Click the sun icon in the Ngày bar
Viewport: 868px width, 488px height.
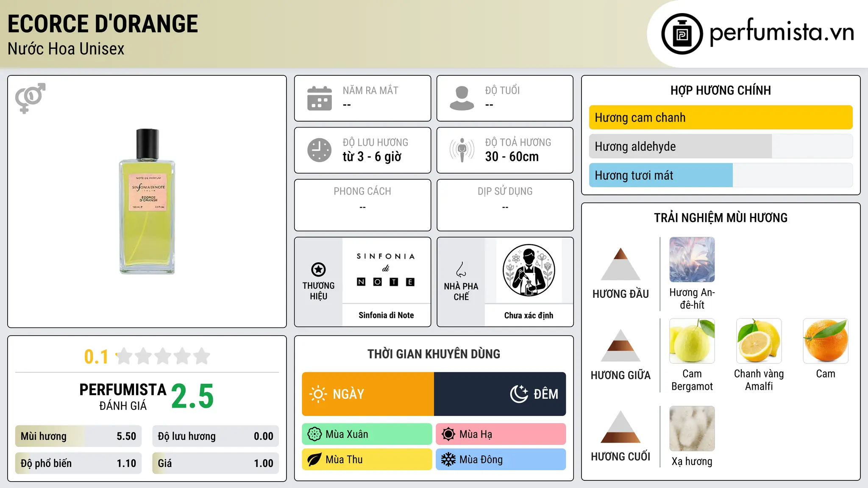(318, 394)
